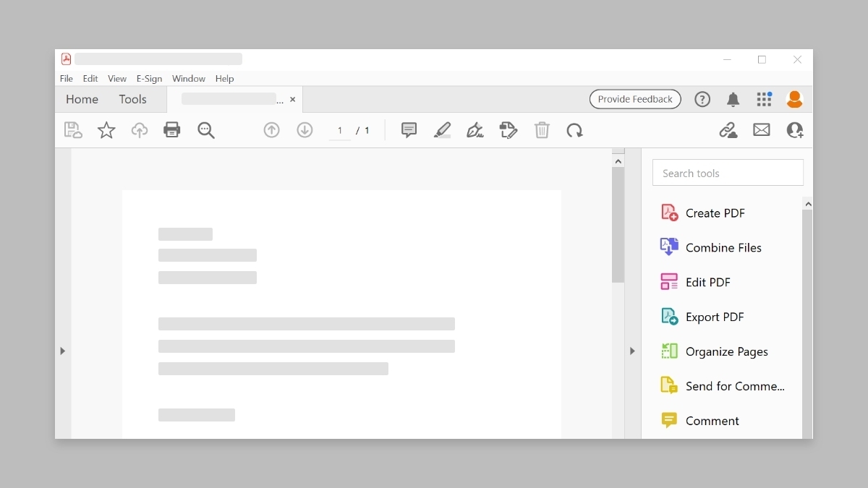Screen dimensions: 868x488
Task: Click the add people share icon
Action: coord(795,130)
